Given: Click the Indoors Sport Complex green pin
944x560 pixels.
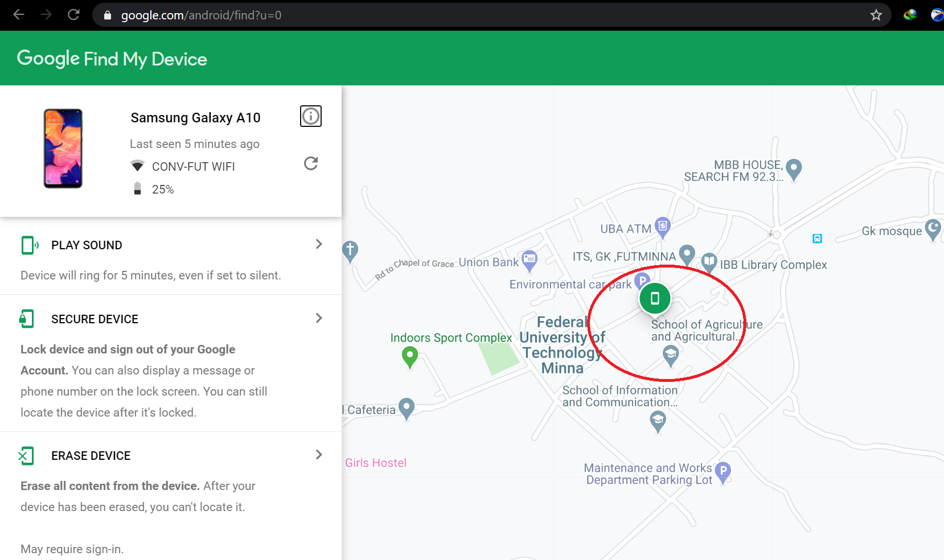Looking at the screenshot, I should [x=409, y=357].
